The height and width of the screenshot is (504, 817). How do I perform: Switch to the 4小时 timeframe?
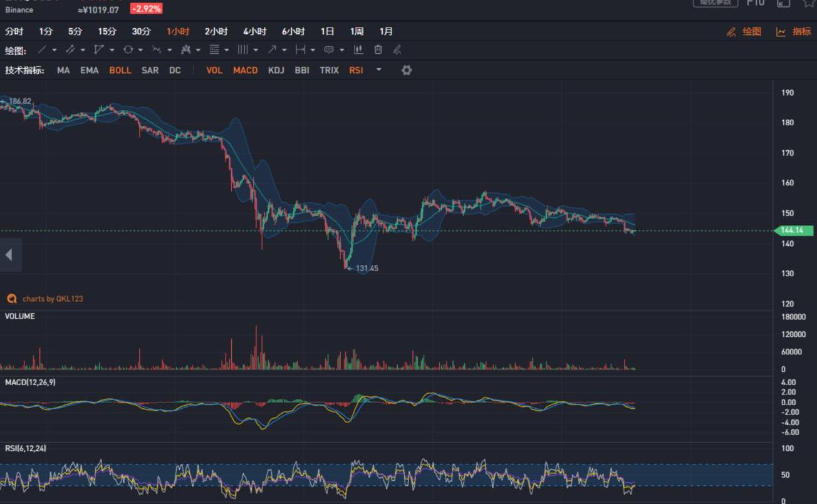coord(254,31)
